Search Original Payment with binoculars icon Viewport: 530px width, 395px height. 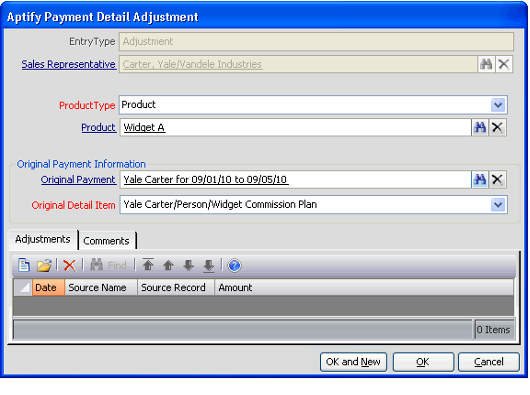[480, 179]
